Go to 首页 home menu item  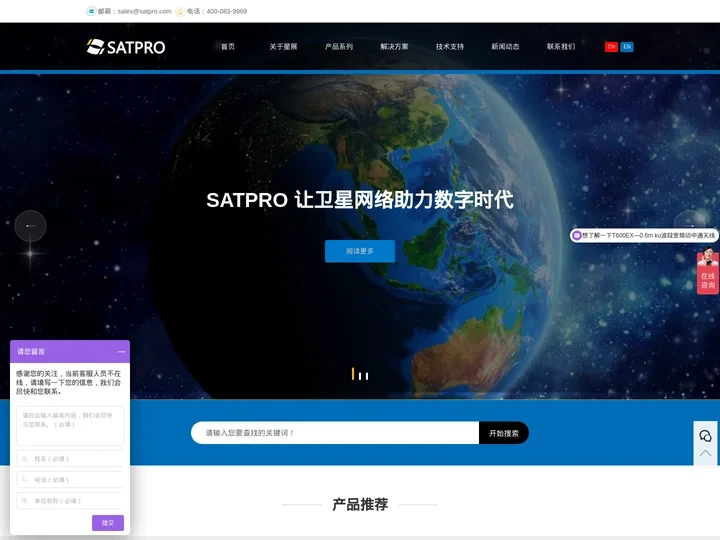click(x=228, y=46)
